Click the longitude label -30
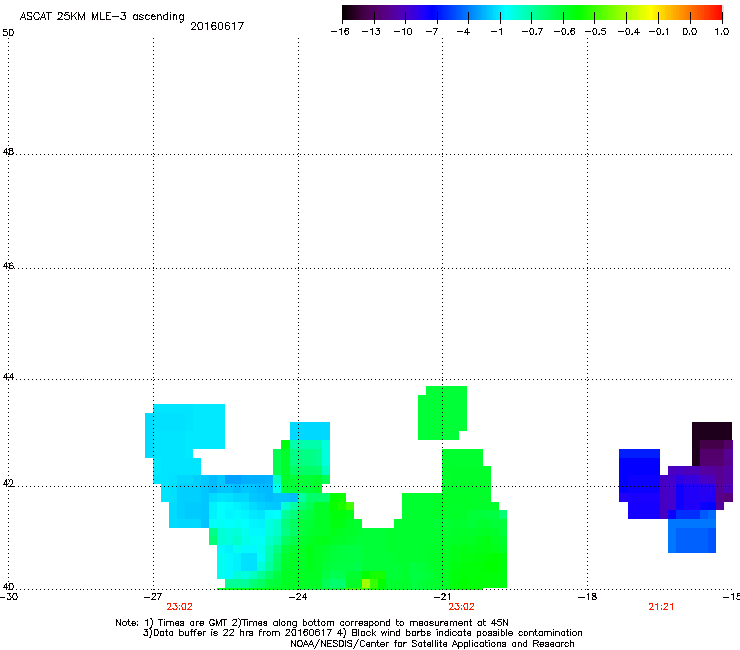Image resolution: width=740 pixels, height=650 pixels. click(x=8, y=597)
